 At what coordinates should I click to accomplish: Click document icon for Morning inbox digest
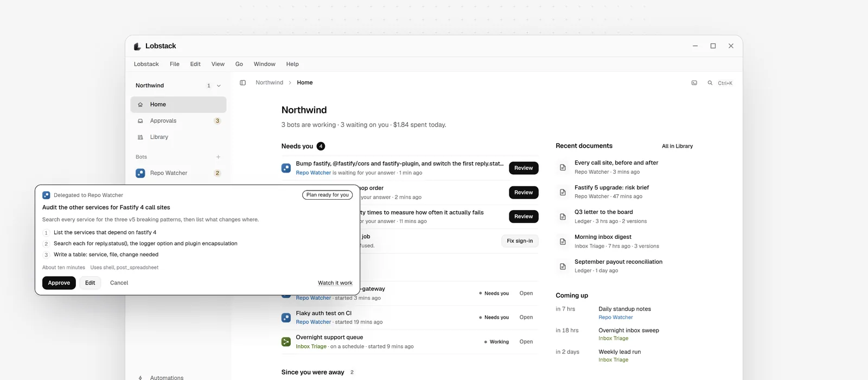[563, 242]
